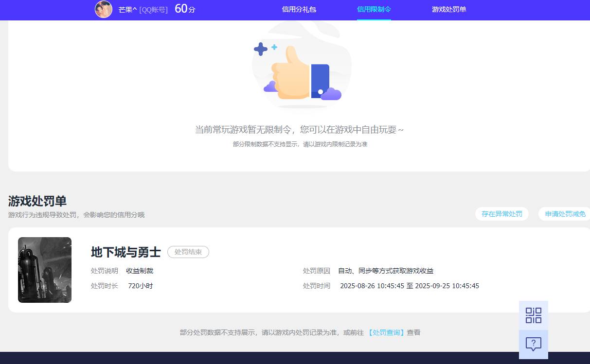This screenshot has height=364, width=590.
Task: Click the QR code icon
Action: [x=534, y=315]
